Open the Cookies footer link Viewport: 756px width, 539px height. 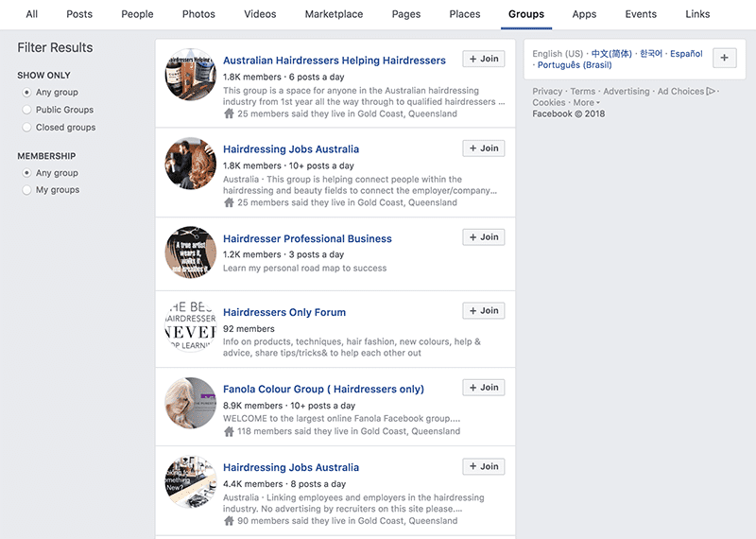click(549, 102)
